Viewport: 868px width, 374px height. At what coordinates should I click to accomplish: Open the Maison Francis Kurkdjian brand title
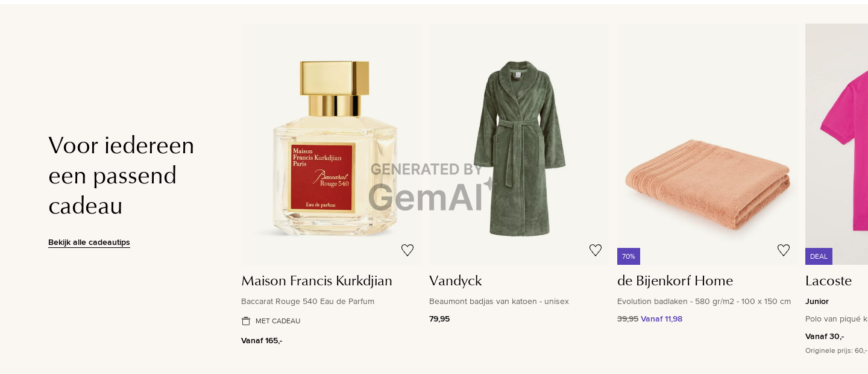click(x=316, y=281)
